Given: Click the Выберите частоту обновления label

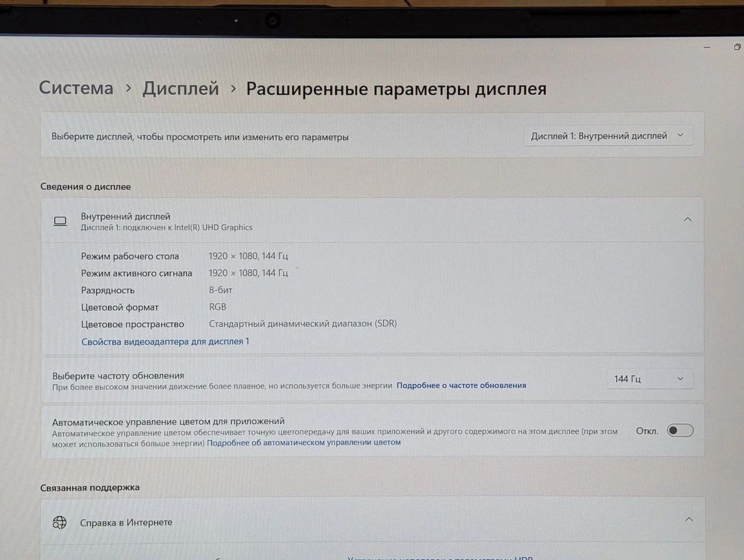Looking at the screenshot, I should pos(118,375).
